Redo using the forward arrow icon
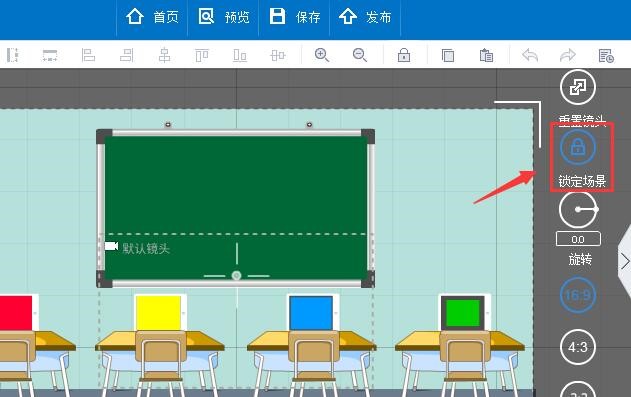This screenshot has width=631, height=397. (568, 55)
